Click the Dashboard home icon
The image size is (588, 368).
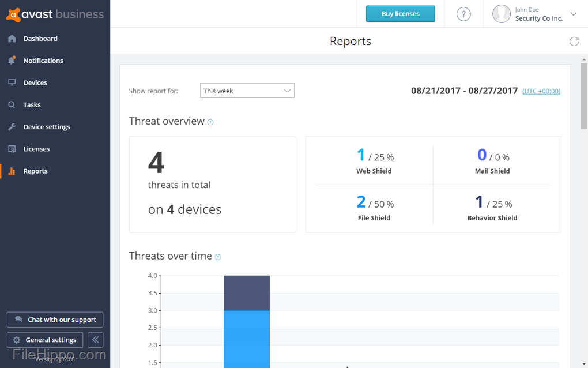click(12, 39)
